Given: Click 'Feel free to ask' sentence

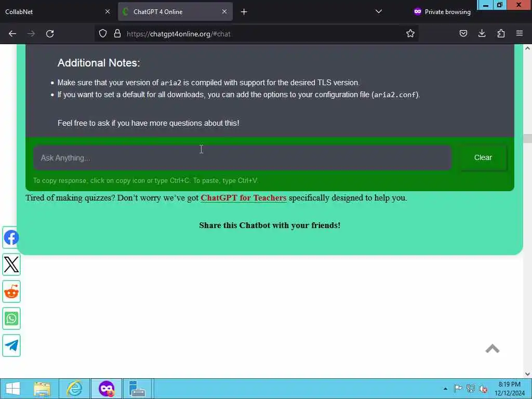Looking at the screenshot, I should (x=148, y=123).
